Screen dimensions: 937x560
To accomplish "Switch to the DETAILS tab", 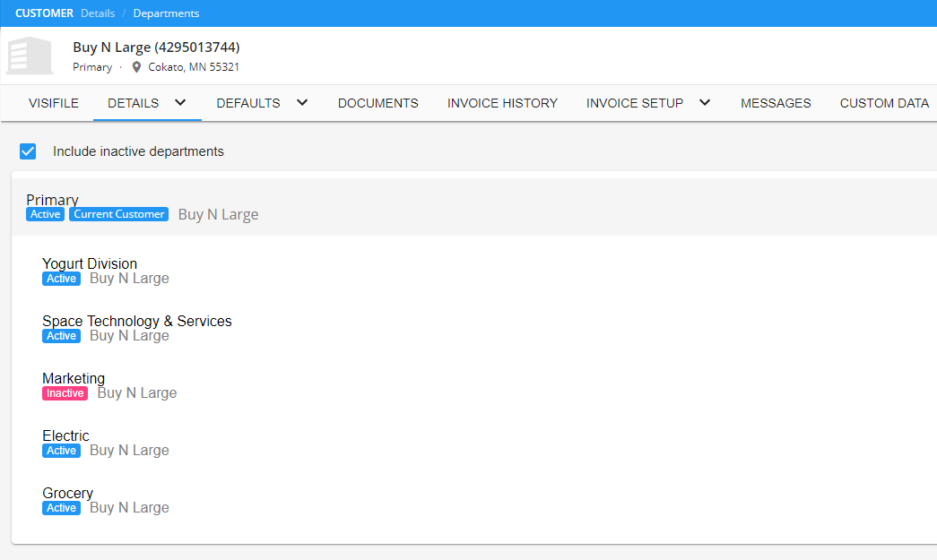I will click(x=134, y=103).
